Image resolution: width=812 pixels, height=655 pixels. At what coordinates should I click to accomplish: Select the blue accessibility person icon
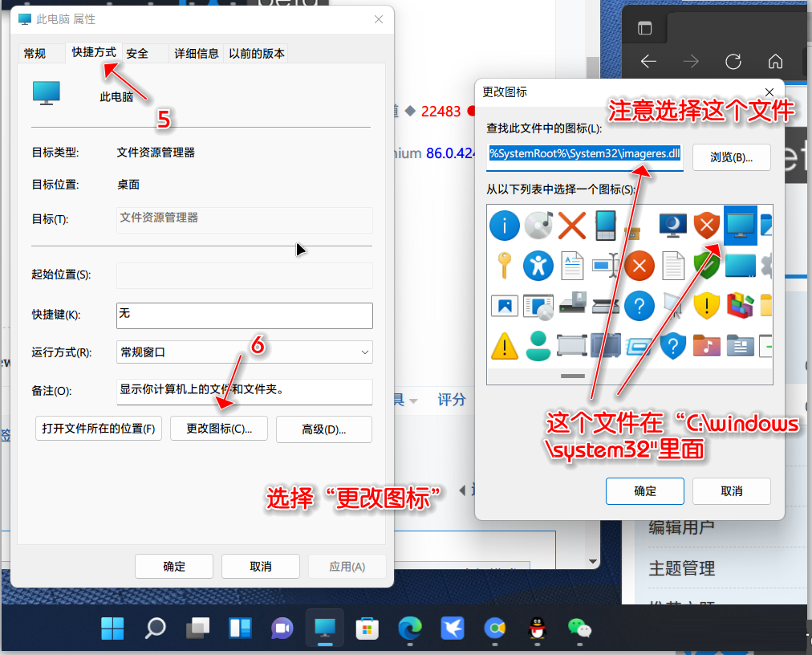pos(538,266)
